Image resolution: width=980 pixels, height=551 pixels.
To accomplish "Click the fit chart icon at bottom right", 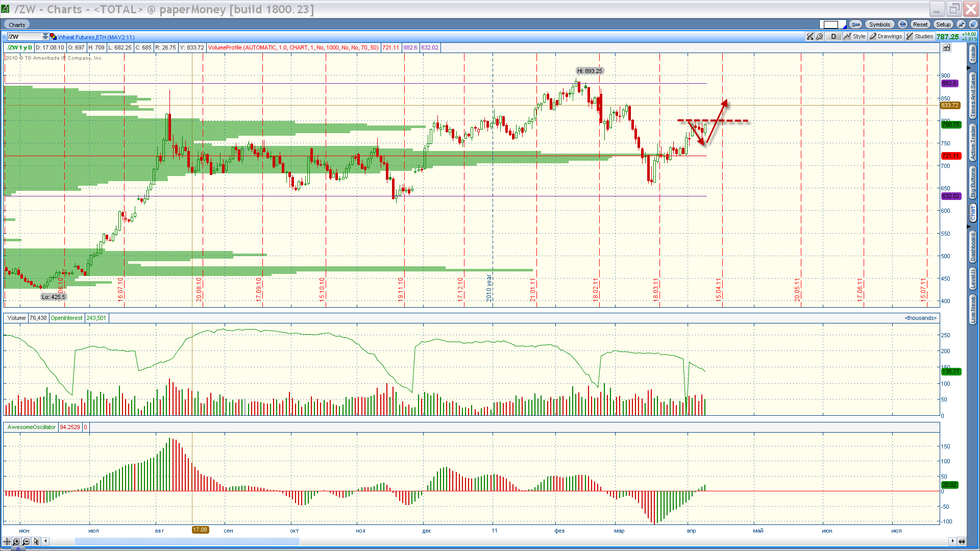I will point(962,541).
